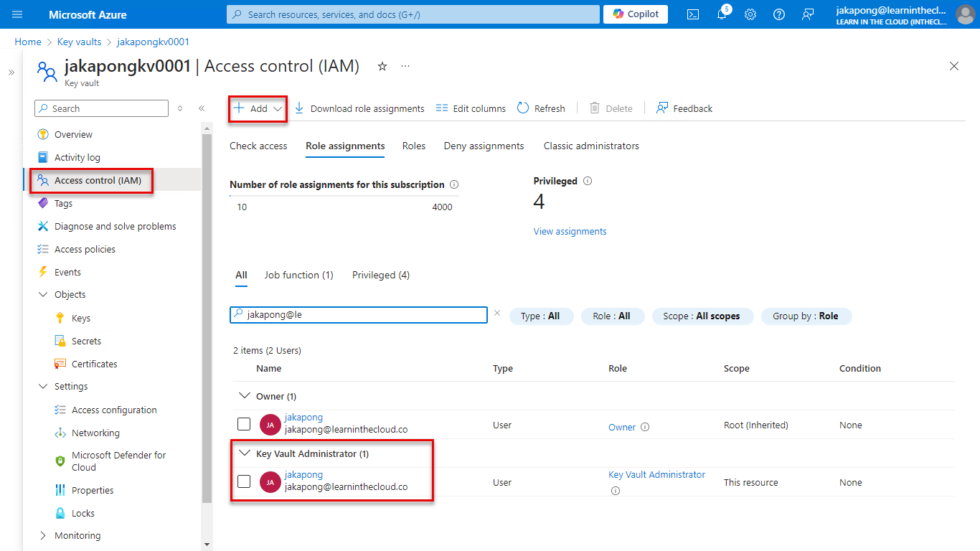Click the header feedback icon

click(x=808, y=14)
